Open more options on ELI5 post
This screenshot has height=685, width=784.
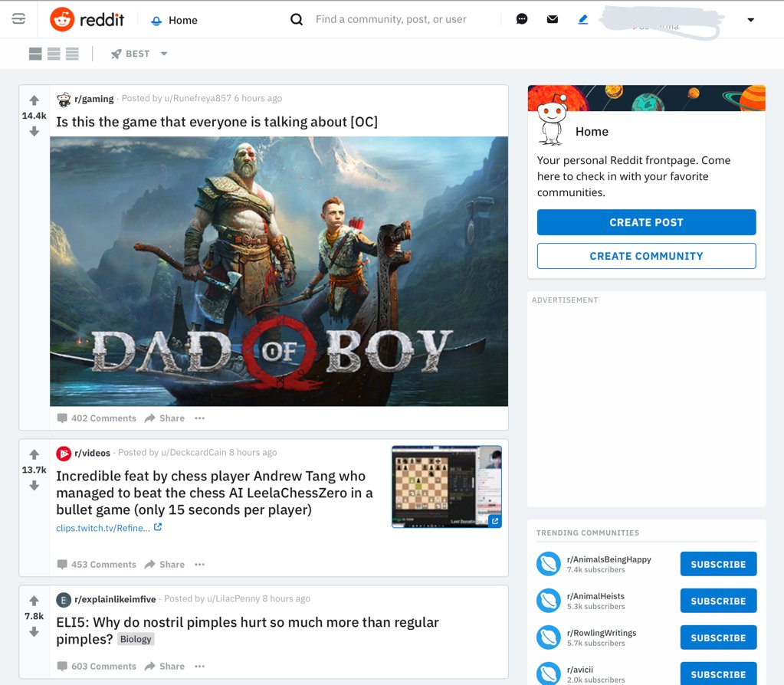coord(199,666)
